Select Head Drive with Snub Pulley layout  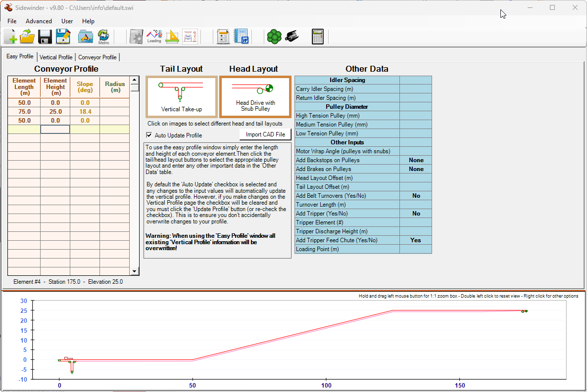pyautogui.click(x=255, y=97)
